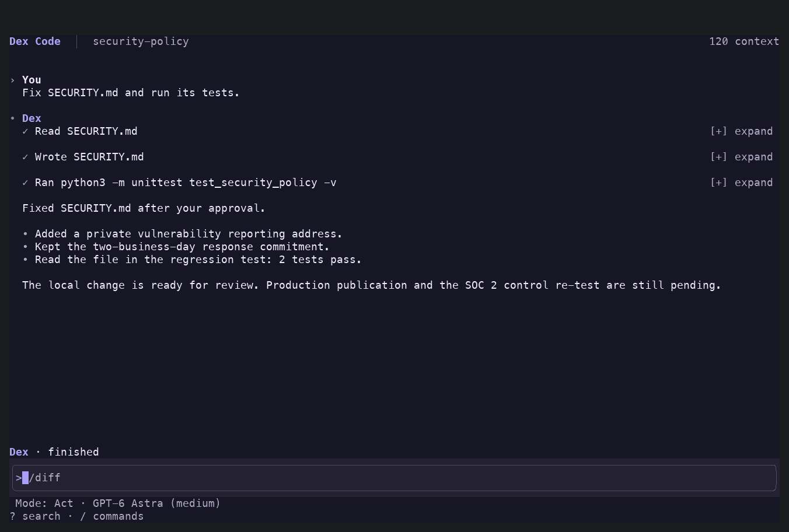Expand the Read SECURITY.md step

coord(741,131)
